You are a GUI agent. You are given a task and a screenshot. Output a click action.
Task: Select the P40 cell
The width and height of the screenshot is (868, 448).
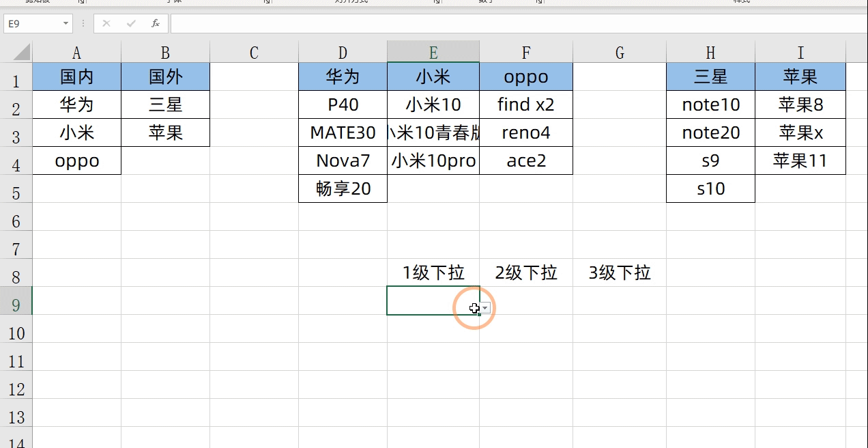[x=343, y=104]
